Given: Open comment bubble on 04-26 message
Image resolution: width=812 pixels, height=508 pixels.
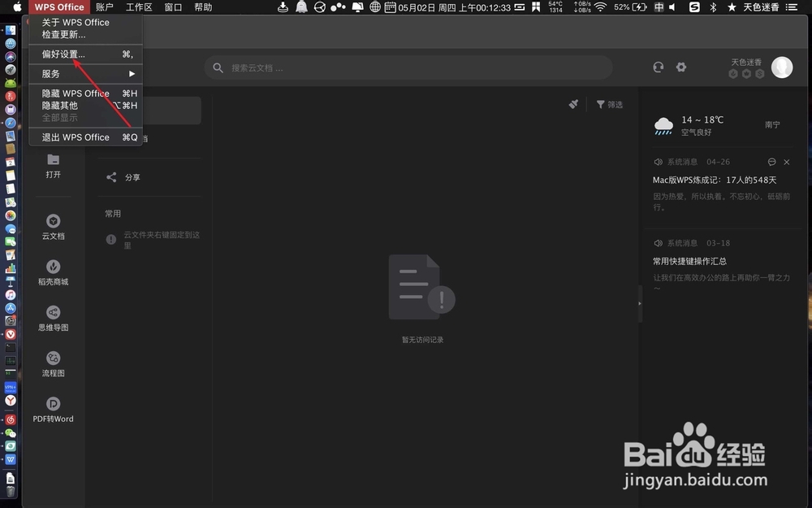Looking at the screenshot, I should click(x=771, y=162).
